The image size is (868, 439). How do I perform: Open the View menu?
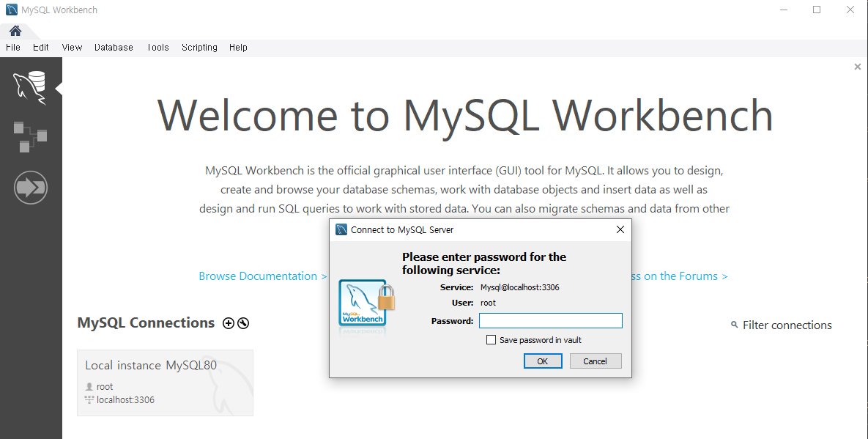pyautogui.click(x=72, y=48)
